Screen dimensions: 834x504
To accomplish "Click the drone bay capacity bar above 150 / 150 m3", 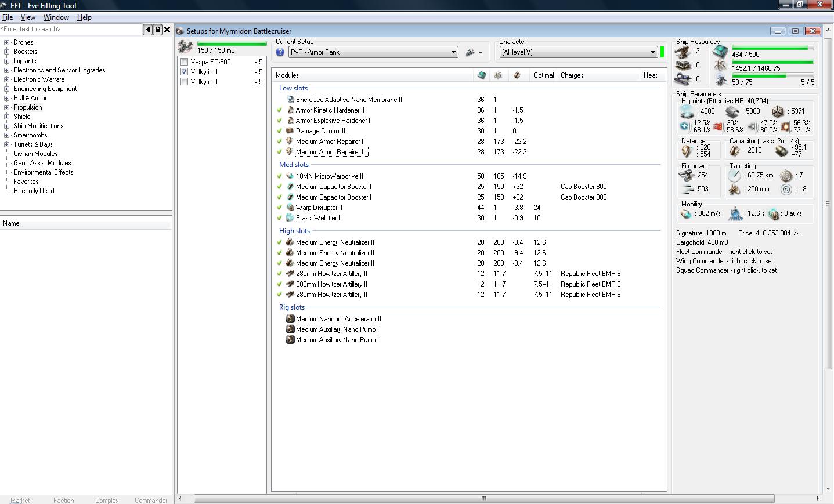I will coord(232,43).
